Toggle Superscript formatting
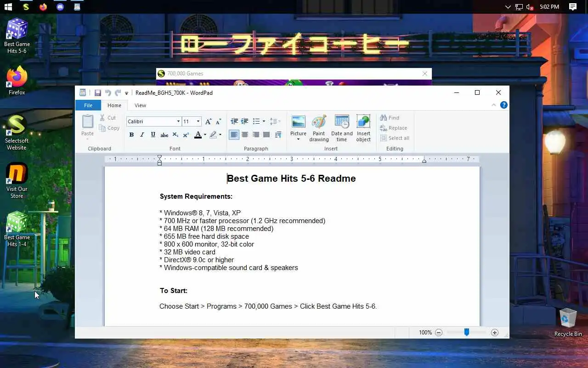This screenshot has width=588, height=368. (186, 135)
